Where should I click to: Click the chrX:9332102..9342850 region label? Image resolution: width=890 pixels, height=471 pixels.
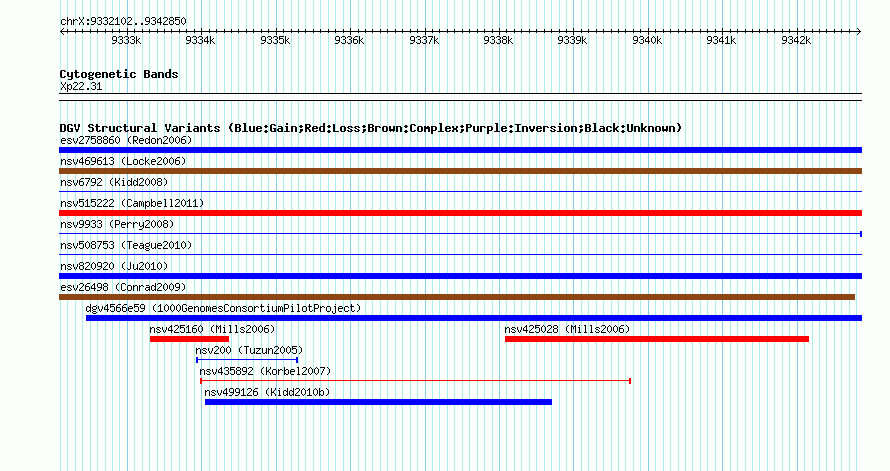[x=123, y=22]
